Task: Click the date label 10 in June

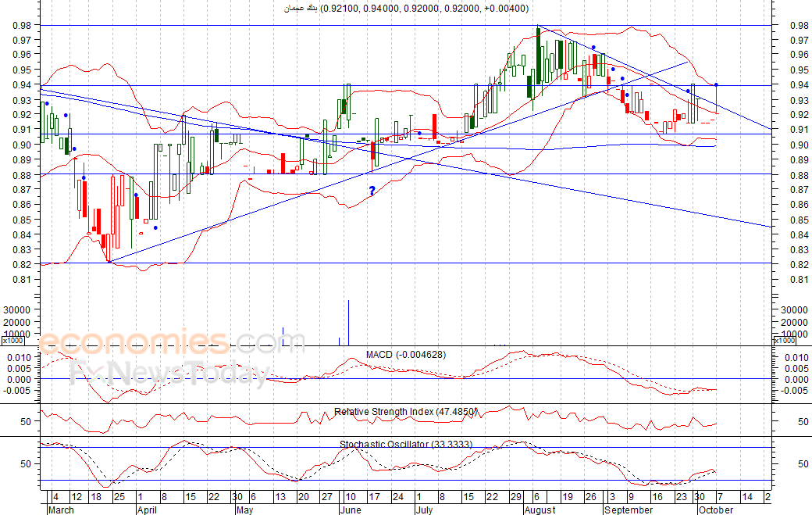Action: pyautogui.click(x=350, y=497)
